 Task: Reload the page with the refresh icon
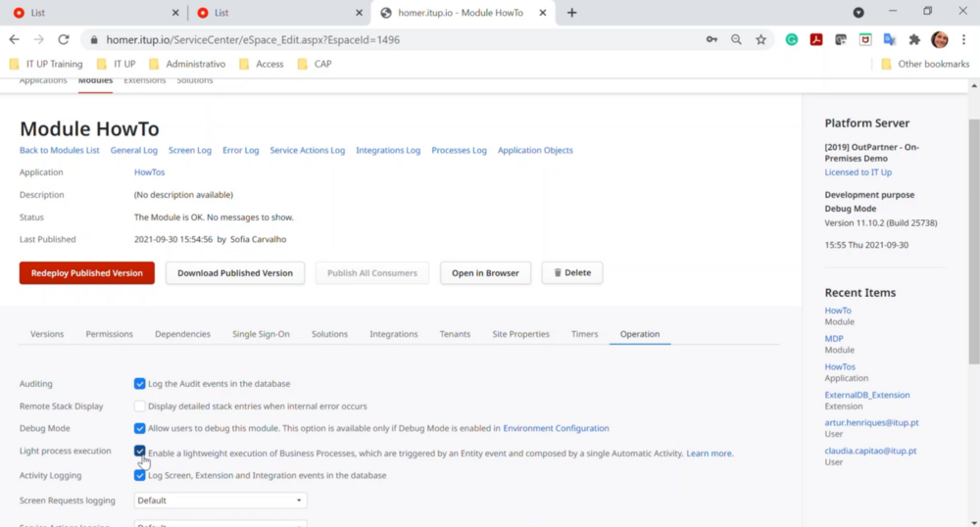64,39
